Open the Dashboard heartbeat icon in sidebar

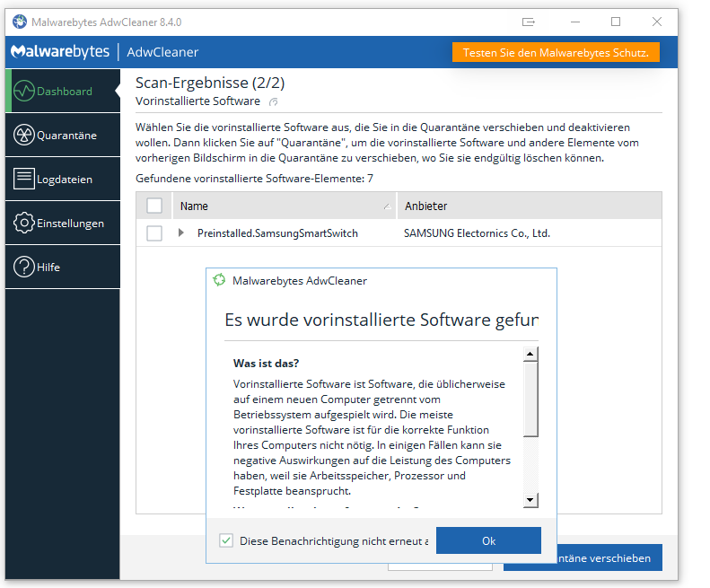point(24,91)
